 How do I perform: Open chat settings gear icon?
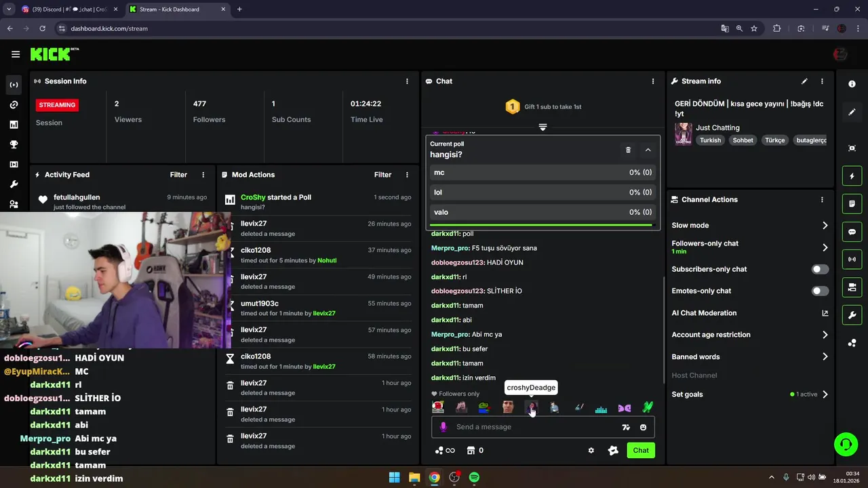[x=591, y=450]
